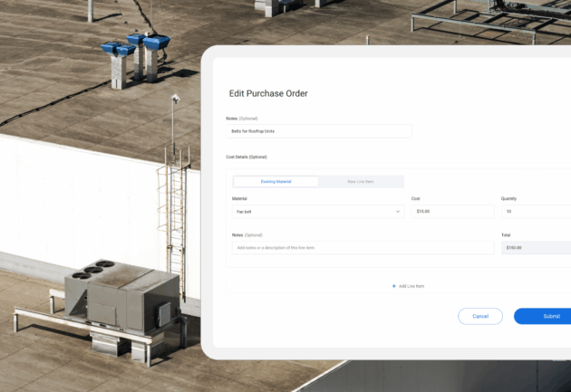Click the plus icon beside Add Line Item

pos(394,286)
